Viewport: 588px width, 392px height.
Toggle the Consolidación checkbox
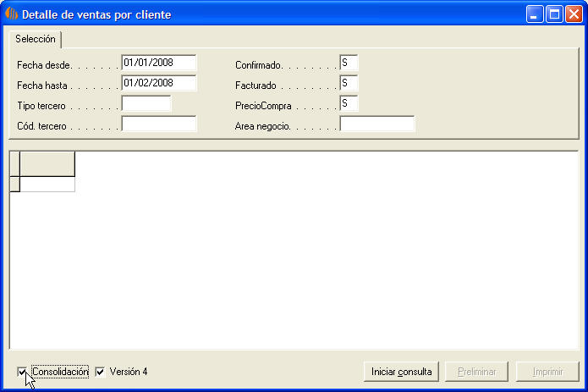click(22, 372)
